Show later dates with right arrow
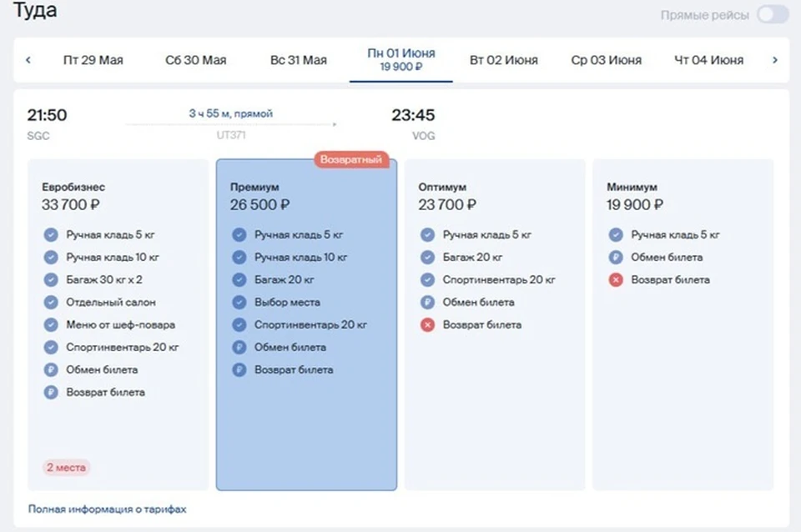Image resolution: width=801 pixels, height=532 pixels. pos(774,60)
